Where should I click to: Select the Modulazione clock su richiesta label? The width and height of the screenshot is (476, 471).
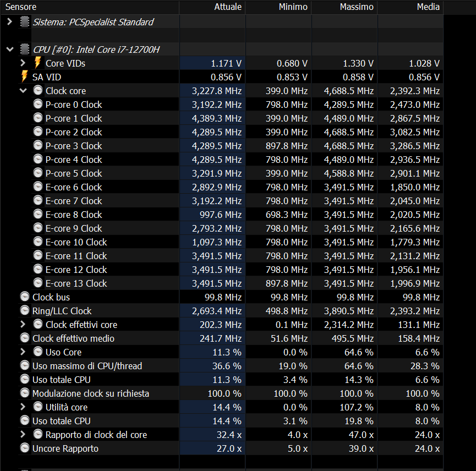(91, 393)
